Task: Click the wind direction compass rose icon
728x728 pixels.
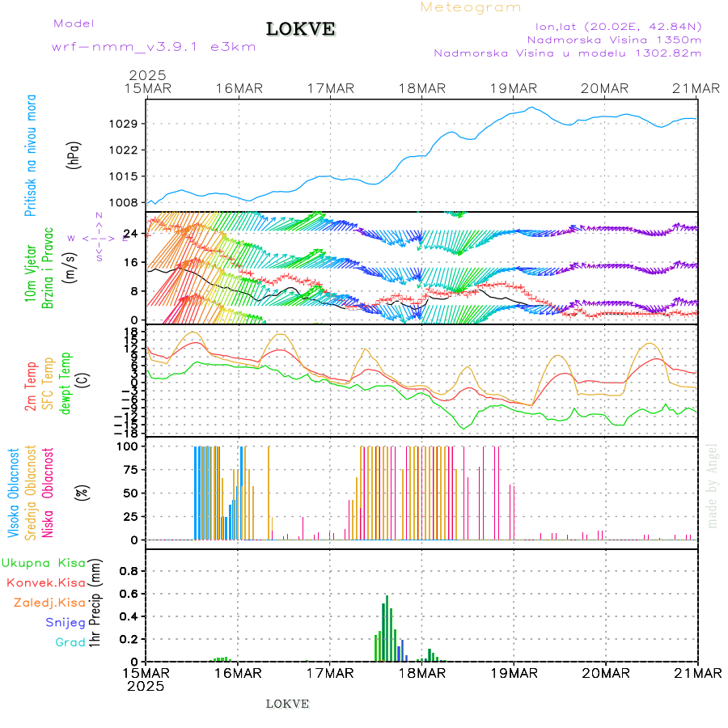Action: click(99, 238)
